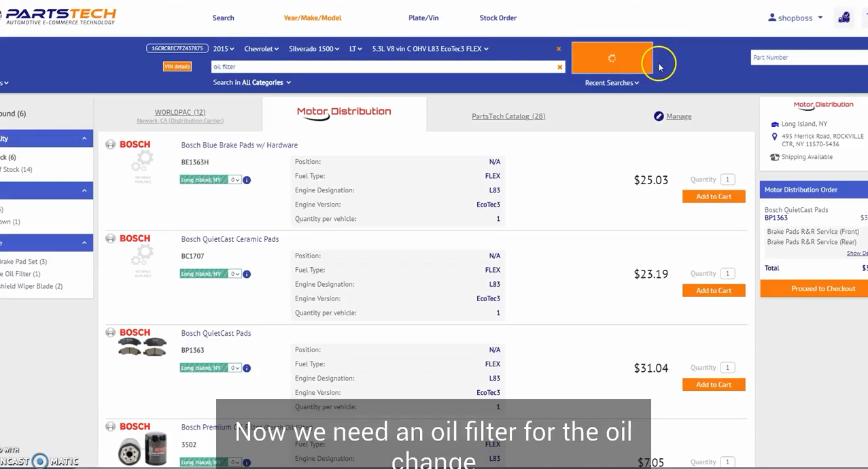The image size is (868, 469).
Task: Click the brake pad icon beside first Bosch item
Action: [x=110, y=144]
